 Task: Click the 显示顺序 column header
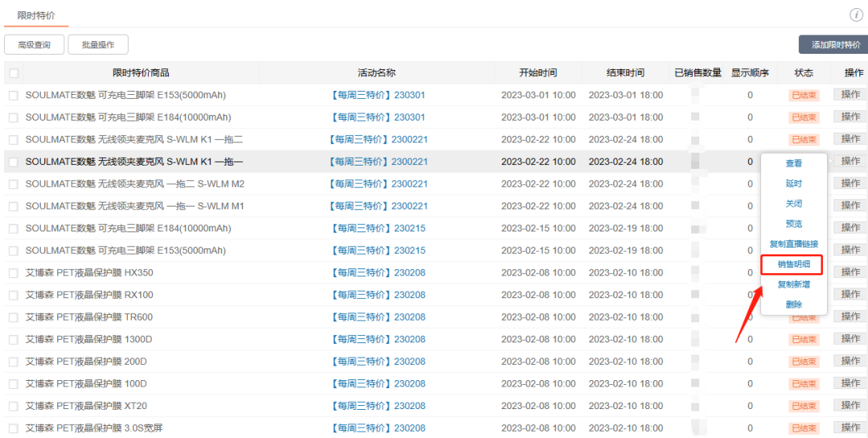750,73
